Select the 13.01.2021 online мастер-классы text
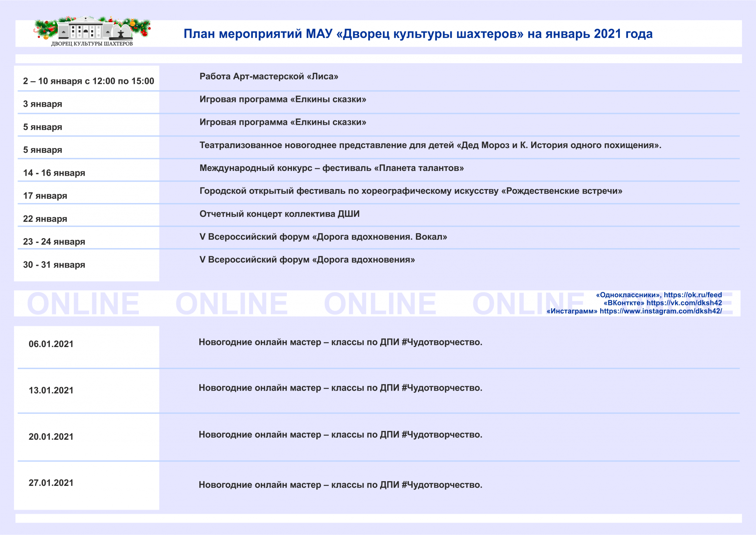The width and height of the screenshot is (756, 535). 340,388
